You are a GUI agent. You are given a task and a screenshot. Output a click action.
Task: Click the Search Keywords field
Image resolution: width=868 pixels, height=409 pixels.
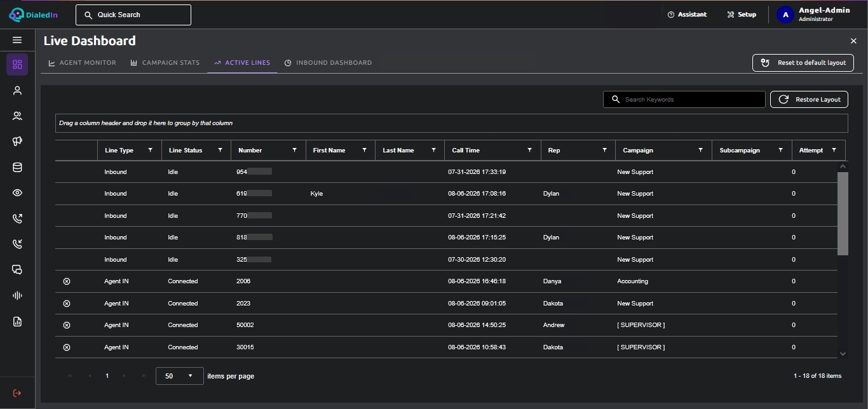tap(684, 100)
